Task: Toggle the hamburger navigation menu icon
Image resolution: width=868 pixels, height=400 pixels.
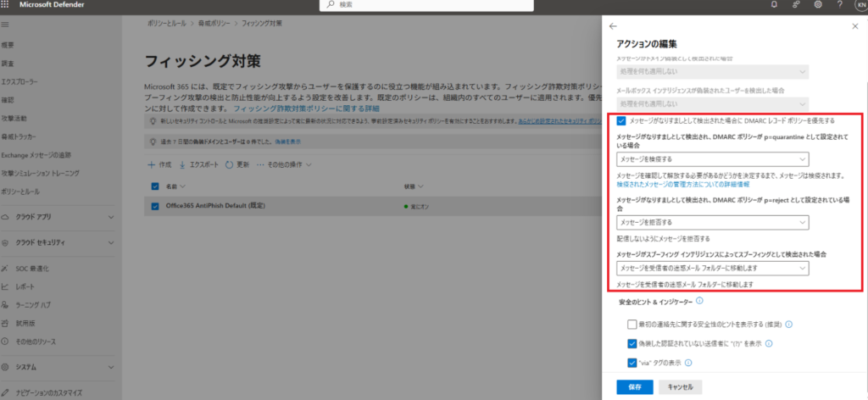Action: click(x=7, y=26)
